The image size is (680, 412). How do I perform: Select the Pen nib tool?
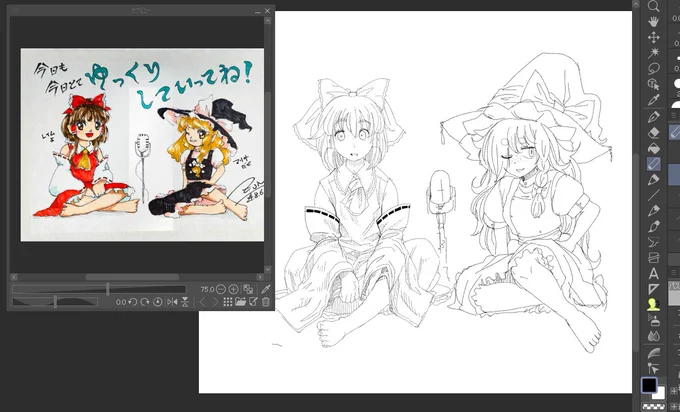click(654, 117)
